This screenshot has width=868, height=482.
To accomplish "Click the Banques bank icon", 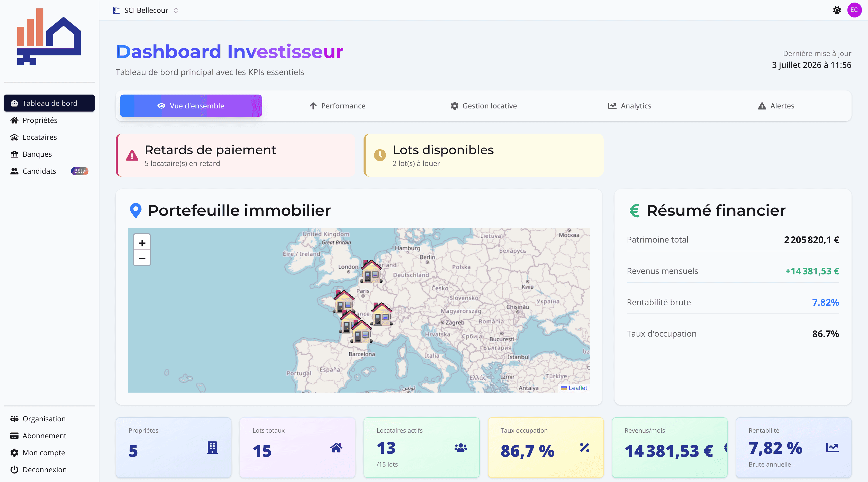I will (x=14, y=154).
